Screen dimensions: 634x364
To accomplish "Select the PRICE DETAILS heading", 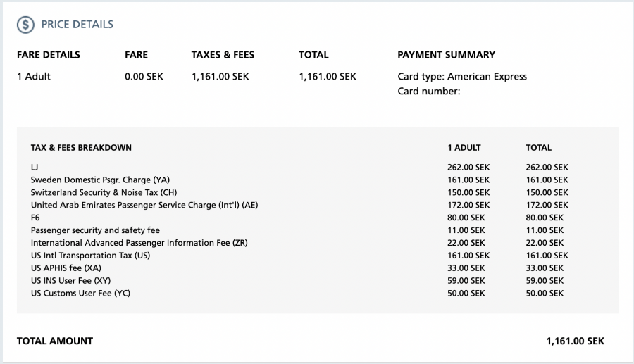I will pos(77,25).
